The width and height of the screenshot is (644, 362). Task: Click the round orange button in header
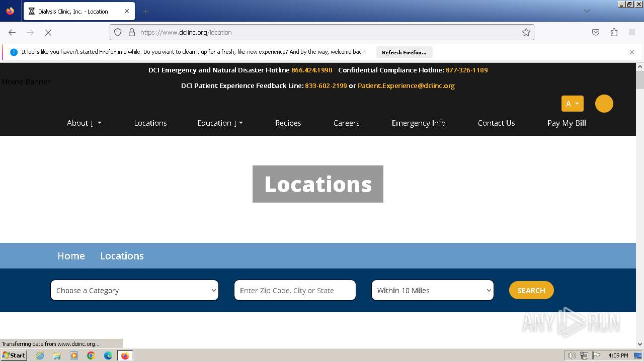(x=604, y=104)
